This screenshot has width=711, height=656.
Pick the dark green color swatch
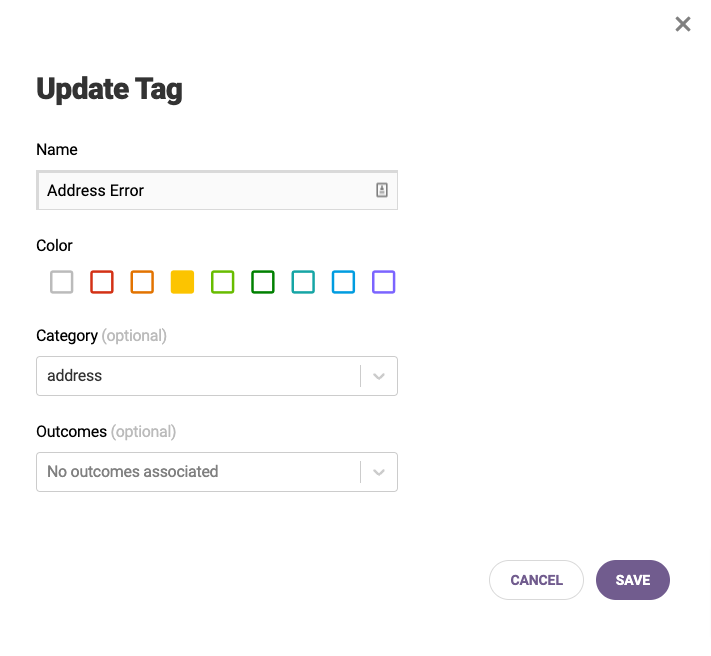(x=263, y=282)
